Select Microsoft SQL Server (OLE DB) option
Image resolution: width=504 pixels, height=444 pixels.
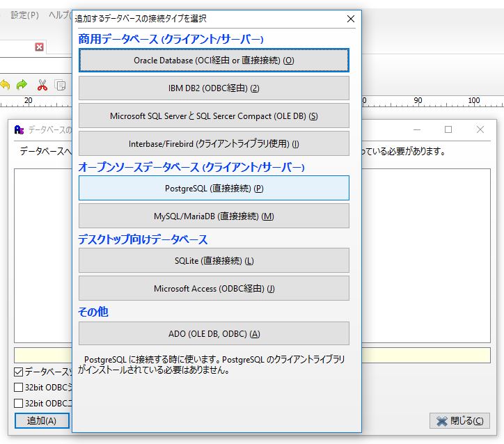point(214,116)
